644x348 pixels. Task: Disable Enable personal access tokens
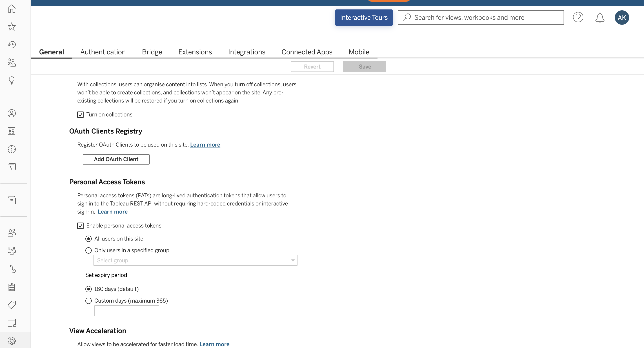[80, 226]
